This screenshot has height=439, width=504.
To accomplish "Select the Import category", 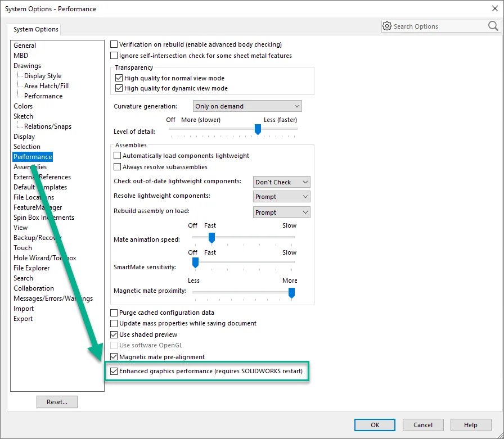I will tap(24, 309).
